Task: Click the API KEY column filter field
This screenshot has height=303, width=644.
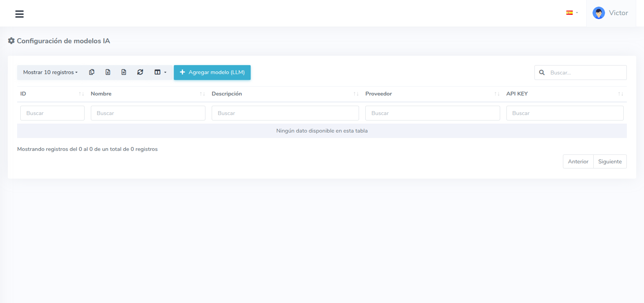Action: point(564,113)
